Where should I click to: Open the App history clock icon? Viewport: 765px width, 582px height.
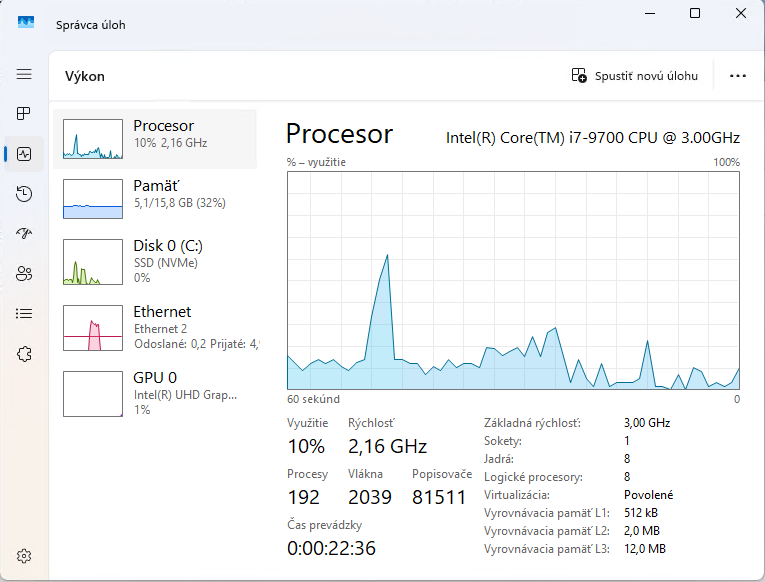pyautogui.click(x=24, y=194)
